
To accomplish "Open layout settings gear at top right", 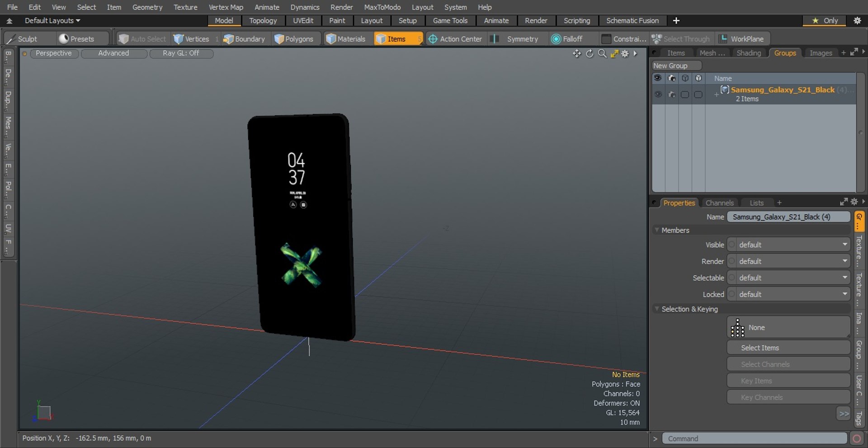I will pyautogui.click(x=857, y=20).
